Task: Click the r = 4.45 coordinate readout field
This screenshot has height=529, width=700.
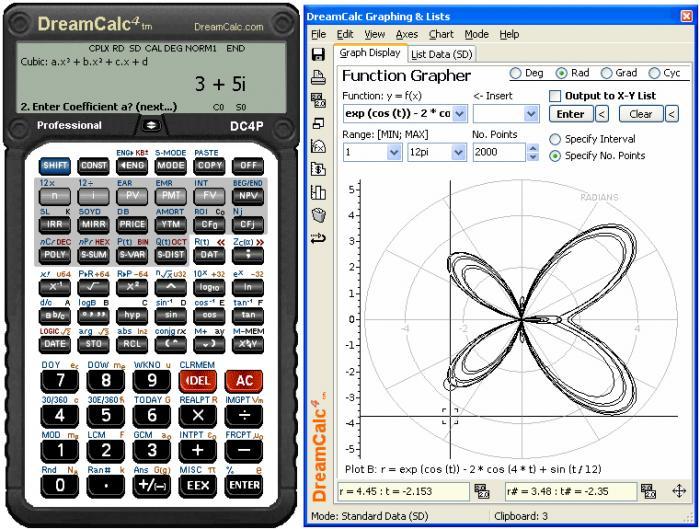Action: pos(404,492)
